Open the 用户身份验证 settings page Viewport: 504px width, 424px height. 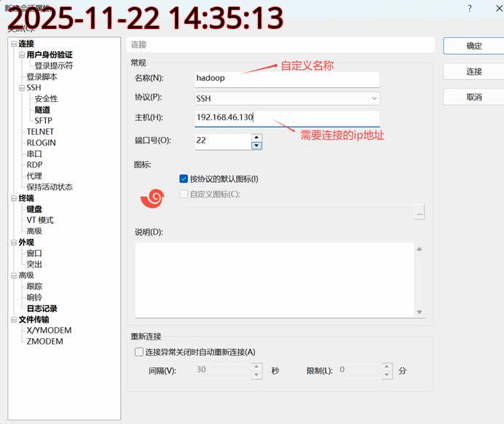click(x=50, y=55)
